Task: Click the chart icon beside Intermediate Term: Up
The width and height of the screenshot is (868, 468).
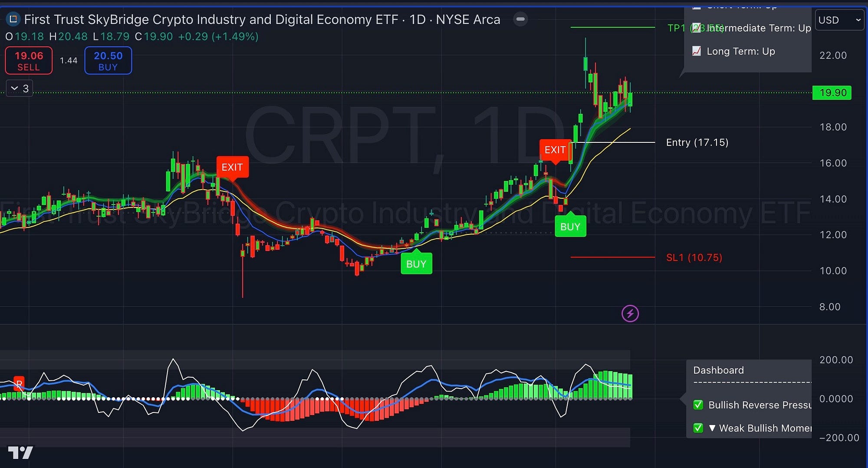Action: point(696,28)
